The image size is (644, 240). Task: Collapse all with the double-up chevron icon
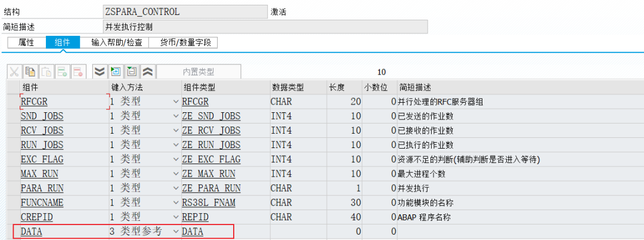coord(147,72)
